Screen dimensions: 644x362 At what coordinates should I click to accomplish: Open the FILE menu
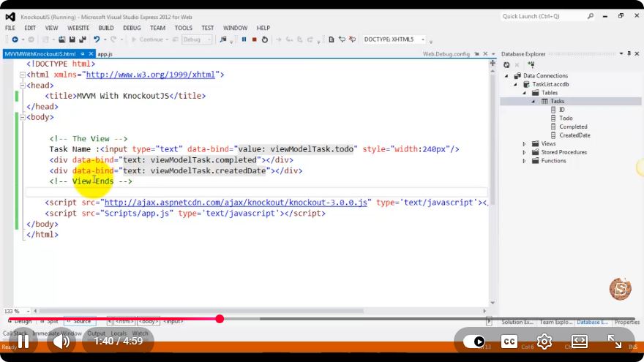pos(10,28)
